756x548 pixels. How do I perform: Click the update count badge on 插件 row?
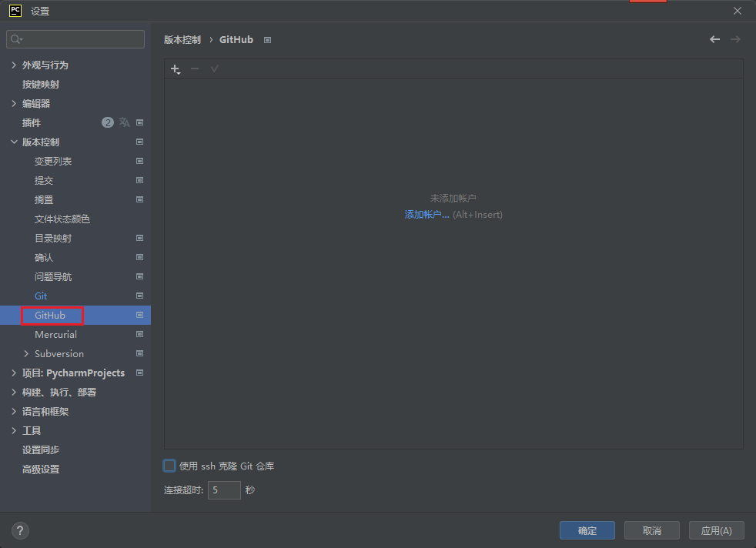pyautogui.click(x=108, y=122)
